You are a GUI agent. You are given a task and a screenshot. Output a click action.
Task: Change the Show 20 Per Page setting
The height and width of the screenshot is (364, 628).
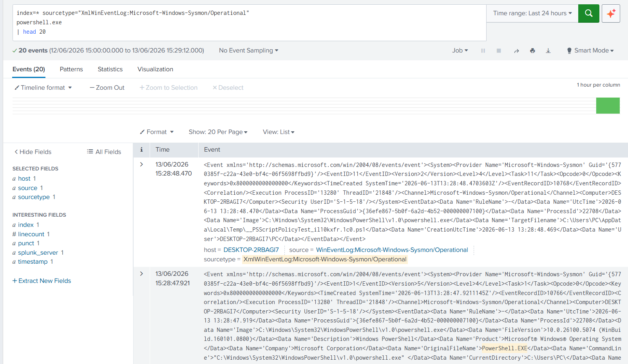[218, 132]
